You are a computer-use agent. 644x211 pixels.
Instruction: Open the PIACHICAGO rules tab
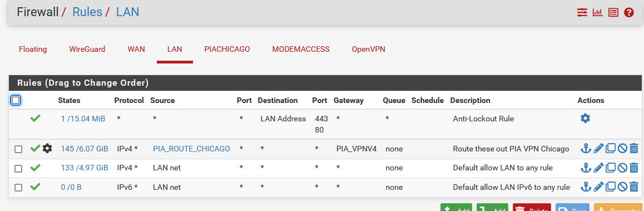[227, 50]
